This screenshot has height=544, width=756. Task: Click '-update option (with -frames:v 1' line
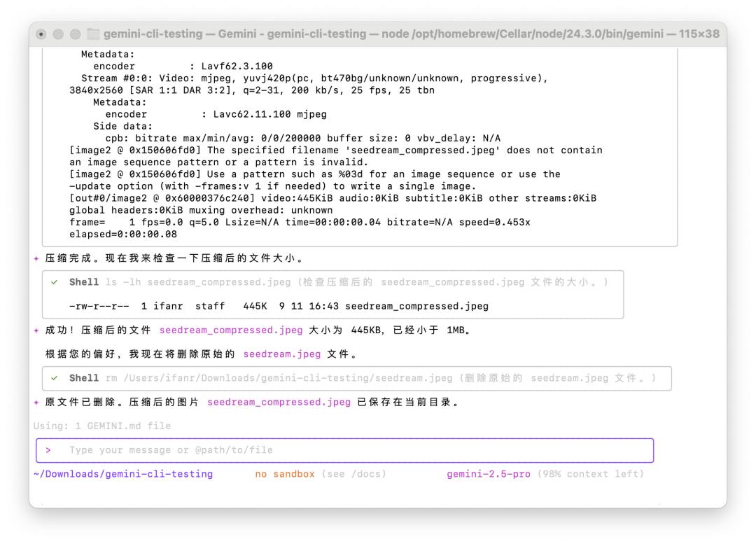[272, 186]
